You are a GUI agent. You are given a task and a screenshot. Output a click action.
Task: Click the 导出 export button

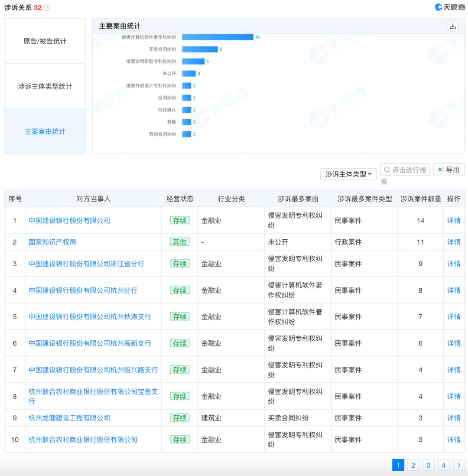[x=448, y=170]
